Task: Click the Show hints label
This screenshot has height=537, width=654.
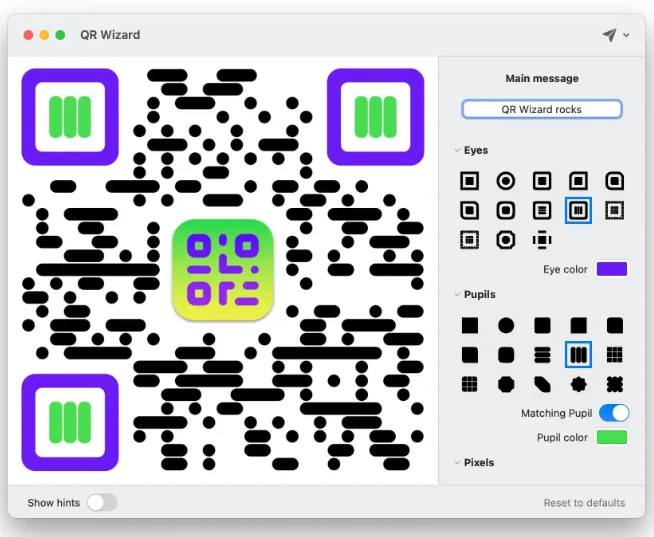Action: click(x=54, y=503)
